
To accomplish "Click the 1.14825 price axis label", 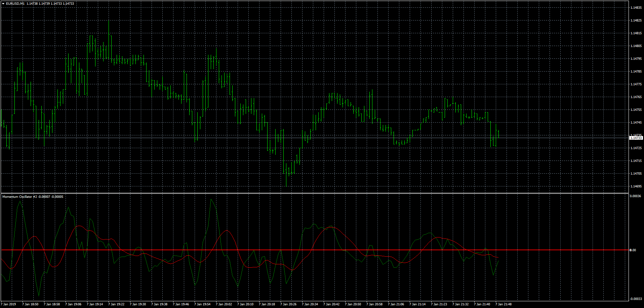I will (x=636, y=20).
